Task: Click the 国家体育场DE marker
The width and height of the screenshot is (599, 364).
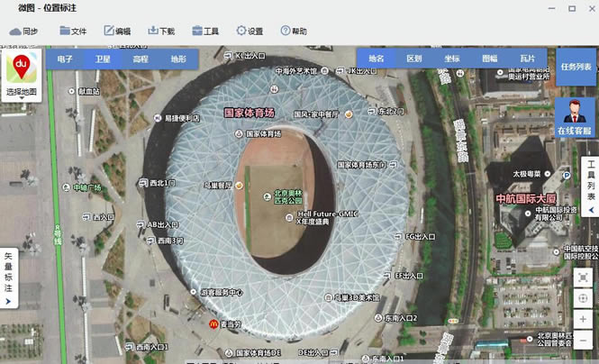Action: point(229,352)
